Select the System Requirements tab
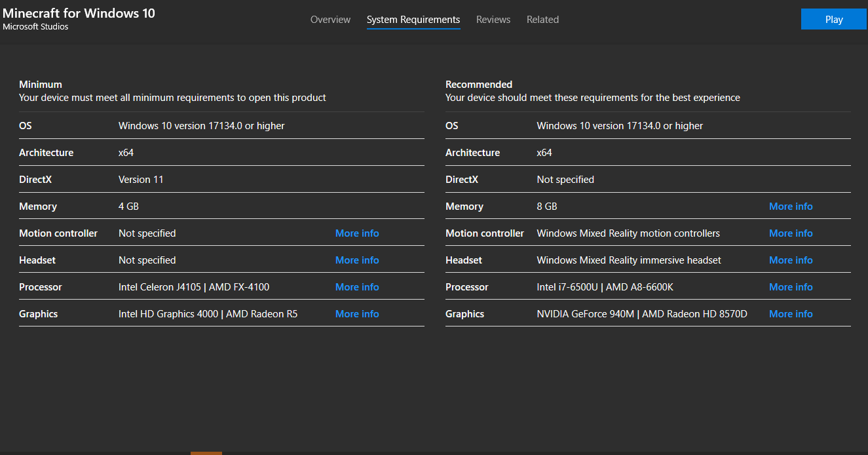 [413, 20]
